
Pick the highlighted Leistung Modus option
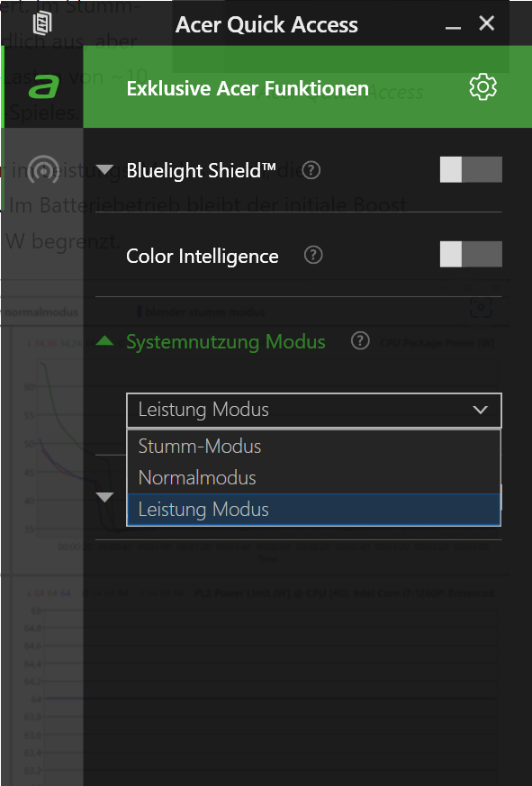[314, 510]
